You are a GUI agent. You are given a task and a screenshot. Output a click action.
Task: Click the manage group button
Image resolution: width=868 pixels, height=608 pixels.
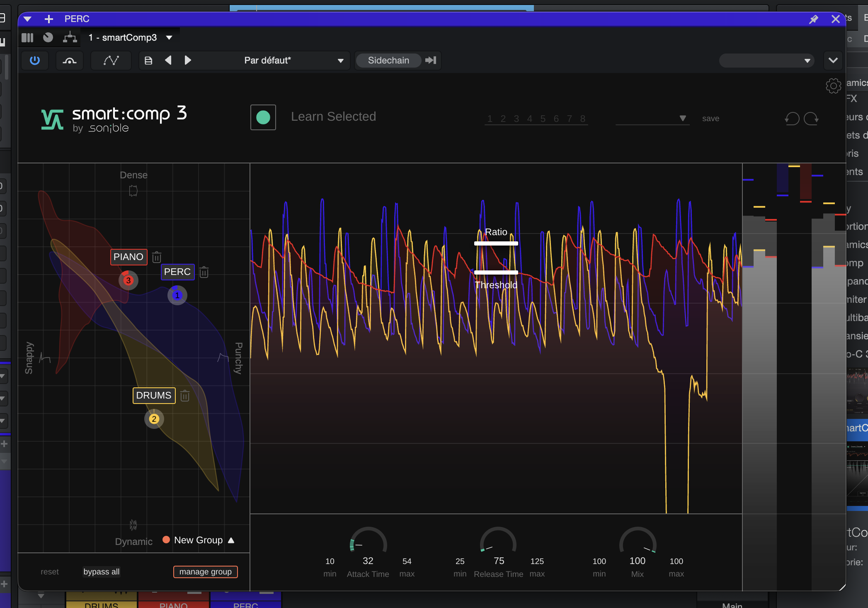coord(205,572)
